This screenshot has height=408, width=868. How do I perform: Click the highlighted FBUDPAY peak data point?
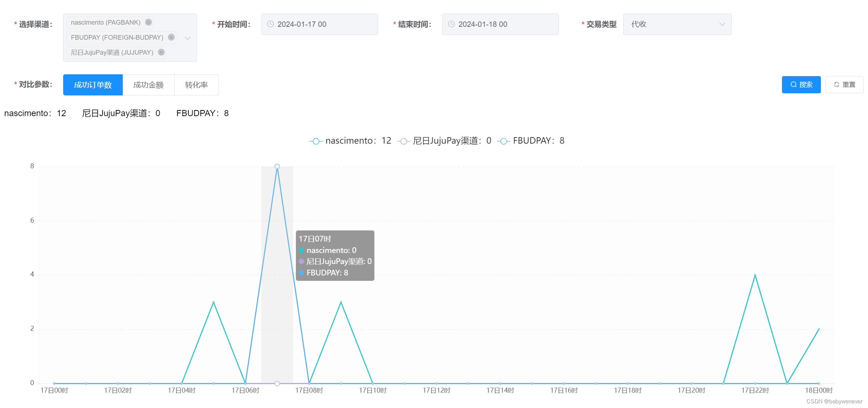coord(277,166)
